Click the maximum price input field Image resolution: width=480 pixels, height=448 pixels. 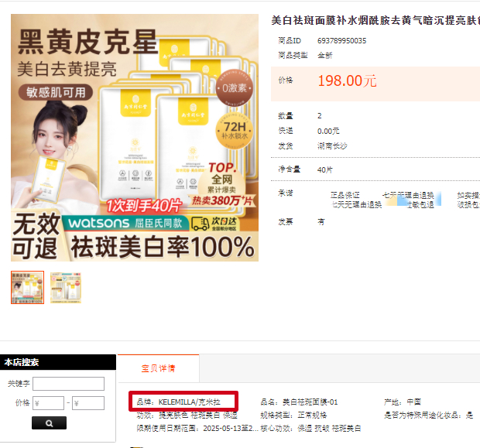[x=88, y=403]
